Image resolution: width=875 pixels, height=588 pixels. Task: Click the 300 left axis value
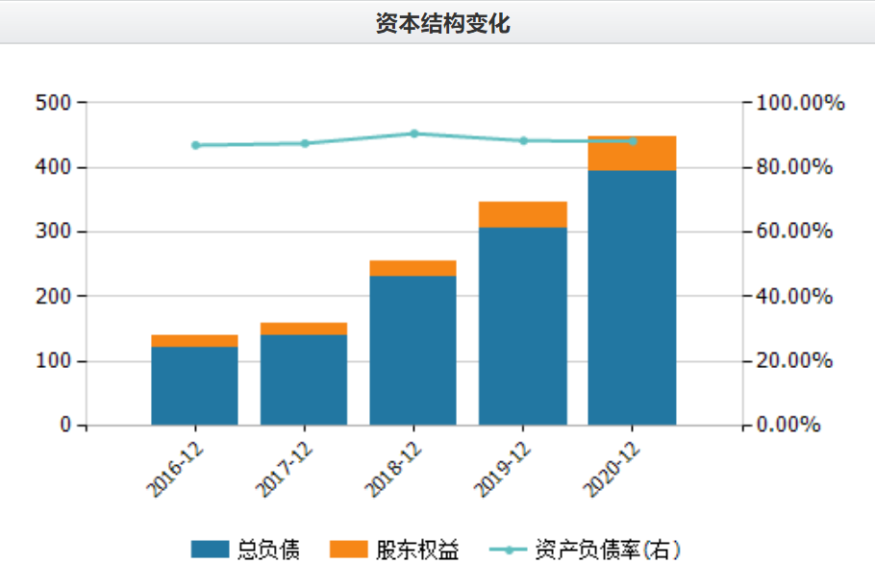[x=54, y=232]
